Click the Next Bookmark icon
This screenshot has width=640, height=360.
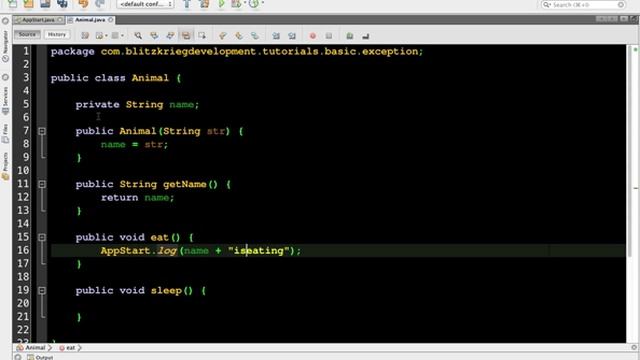[x=238, y=36]
